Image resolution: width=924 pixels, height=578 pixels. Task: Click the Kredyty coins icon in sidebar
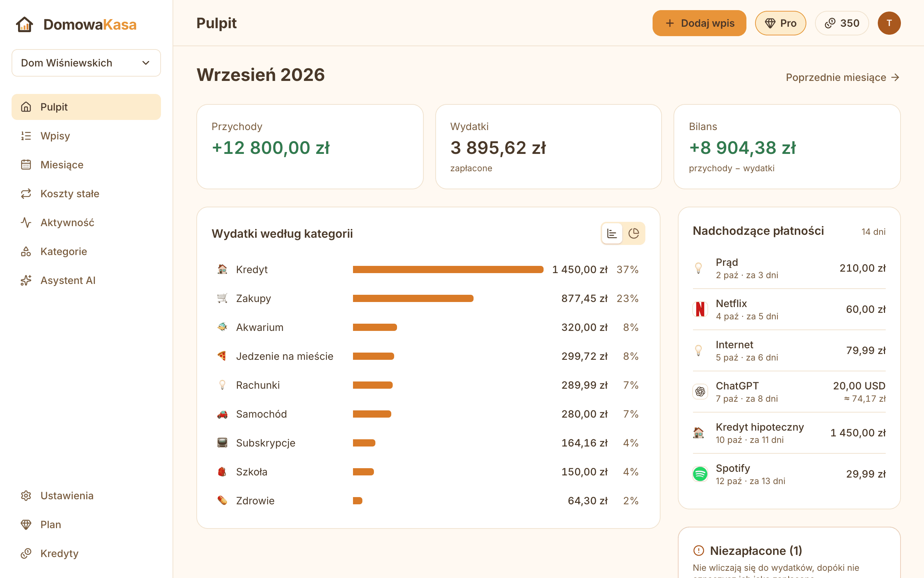click(26, 553)
